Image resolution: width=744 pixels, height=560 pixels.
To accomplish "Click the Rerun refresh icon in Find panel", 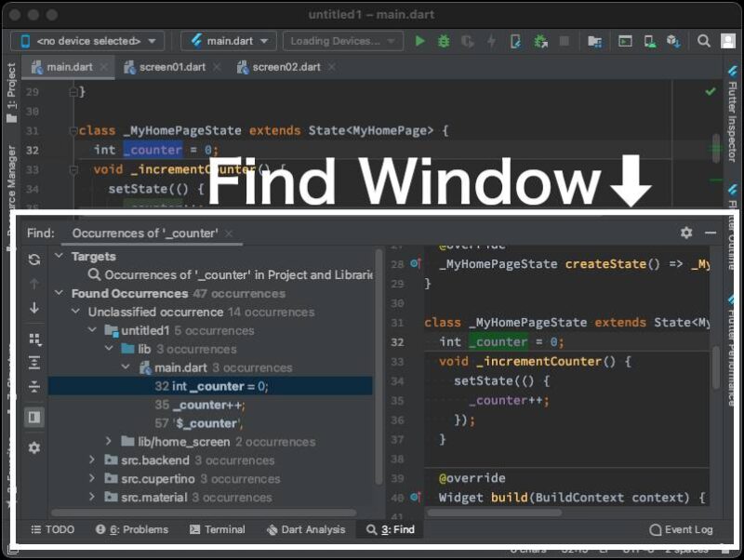I will point(34,260).
